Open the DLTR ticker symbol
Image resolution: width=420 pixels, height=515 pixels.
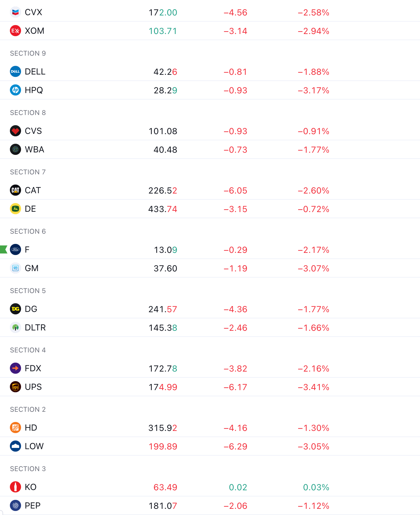[x=35, y=328]
